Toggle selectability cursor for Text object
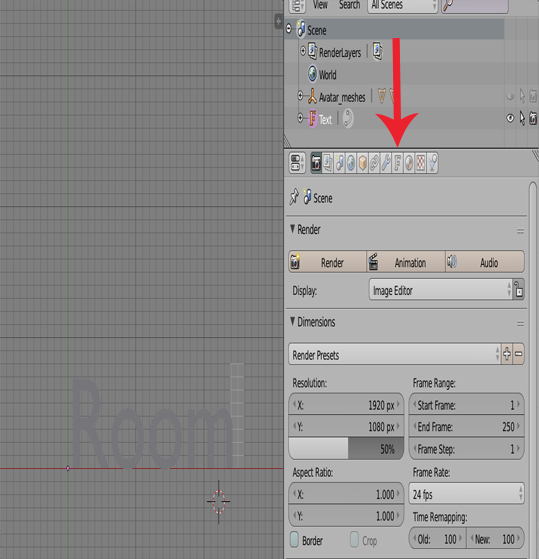Viewport: 539px width, 559px height. coord(522,118)
